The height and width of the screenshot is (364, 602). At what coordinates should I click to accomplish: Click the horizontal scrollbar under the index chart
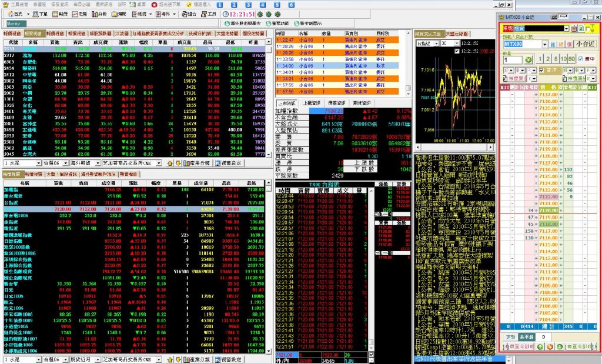[455, 147]
